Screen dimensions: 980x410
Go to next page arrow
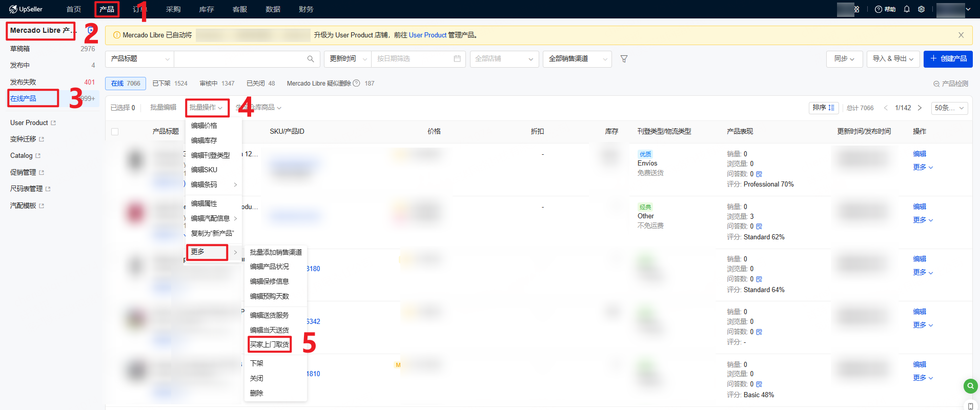[920, 108]
